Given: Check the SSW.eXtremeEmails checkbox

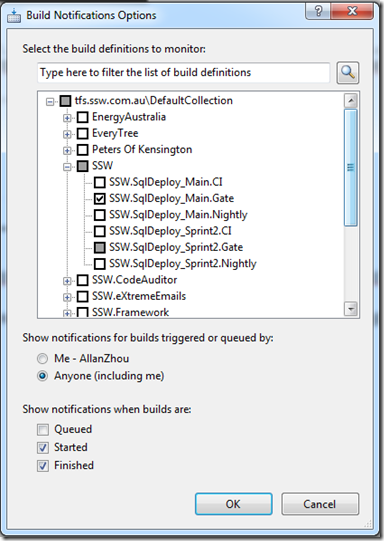Looking at the screenshot, I should 82,296.
